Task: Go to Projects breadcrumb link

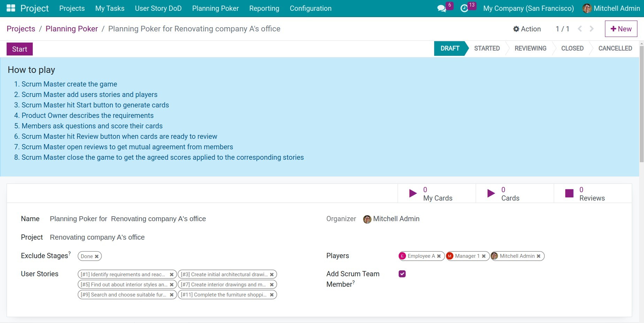Action: pyautogui.click(x=21, y=29)
